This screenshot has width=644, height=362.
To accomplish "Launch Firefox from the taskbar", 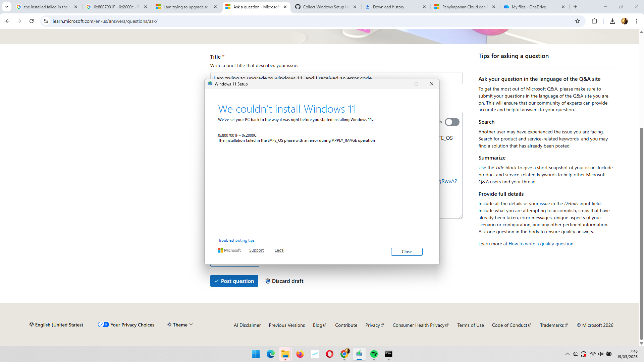I will pyautogui.click(x=300, y=354).
